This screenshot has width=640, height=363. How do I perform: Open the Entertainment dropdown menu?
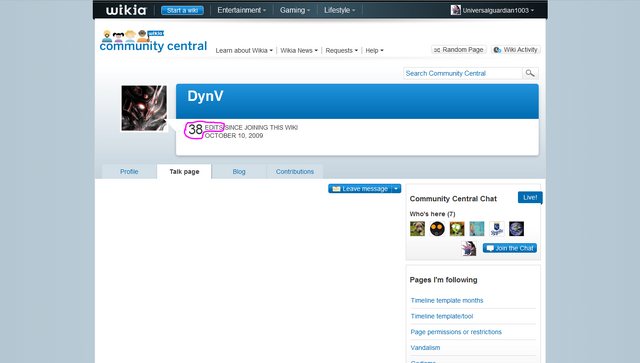pos(241,10)
